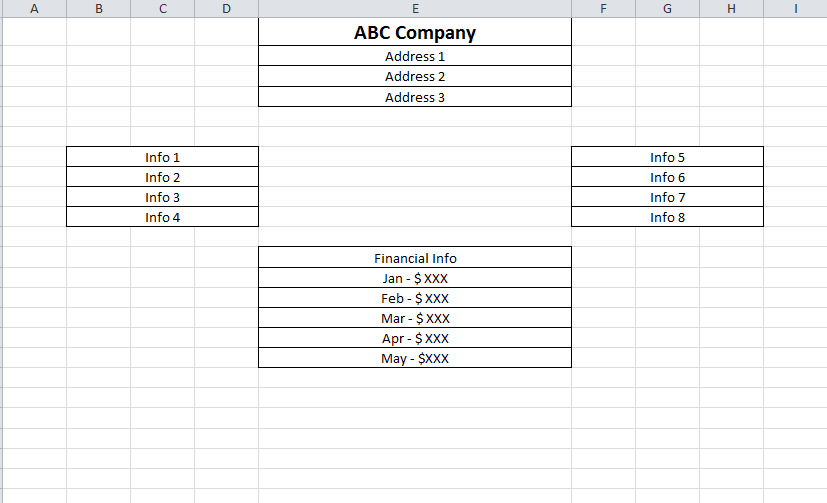Click the Info 4 cell

coord(162,217)
